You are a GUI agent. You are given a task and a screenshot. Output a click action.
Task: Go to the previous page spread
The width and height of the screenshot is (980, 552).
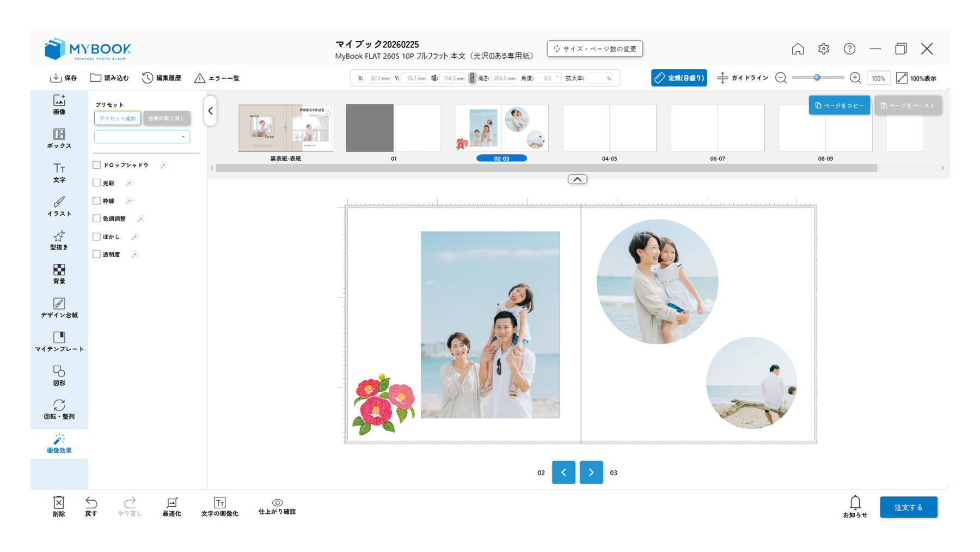click(x=563, y=472)
